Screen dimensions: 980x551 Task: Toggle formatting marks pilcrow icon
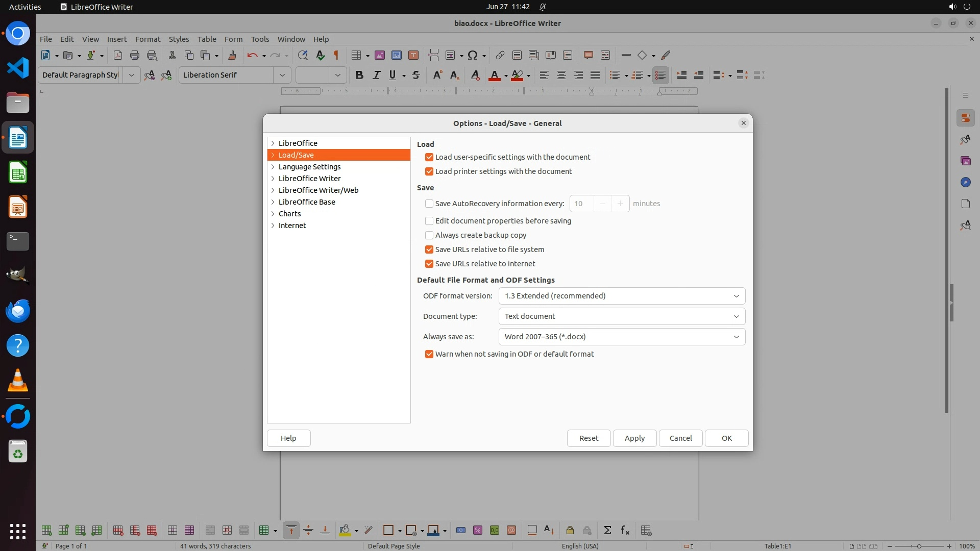pyautogui.click(x=336, y=55)
